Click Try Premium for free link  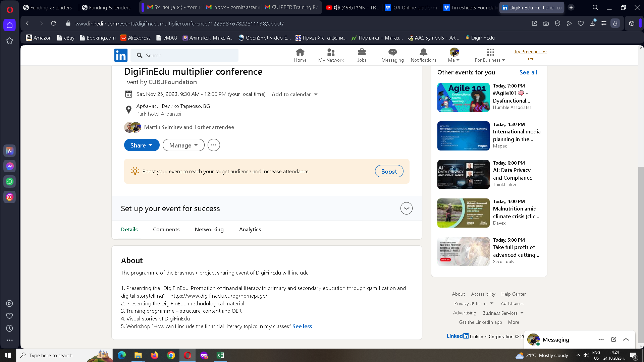[x=530, y=55]
